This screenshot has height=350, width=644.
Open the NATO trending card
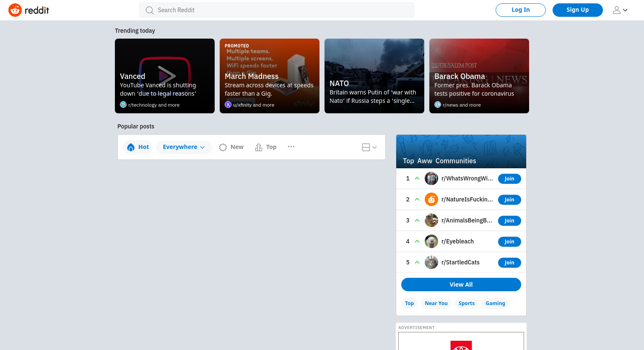pos(374,76)
